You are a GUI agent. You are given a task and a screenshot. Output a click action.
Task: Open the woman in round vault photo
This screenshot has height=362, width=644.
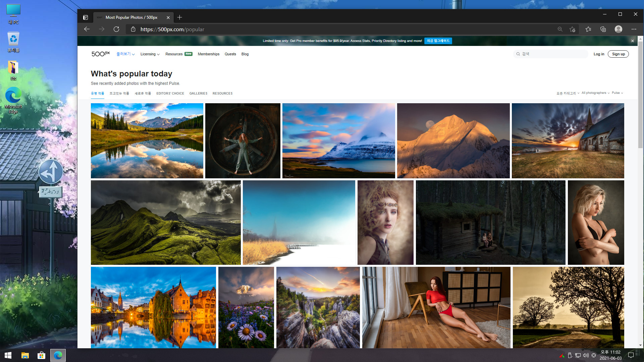243,141
